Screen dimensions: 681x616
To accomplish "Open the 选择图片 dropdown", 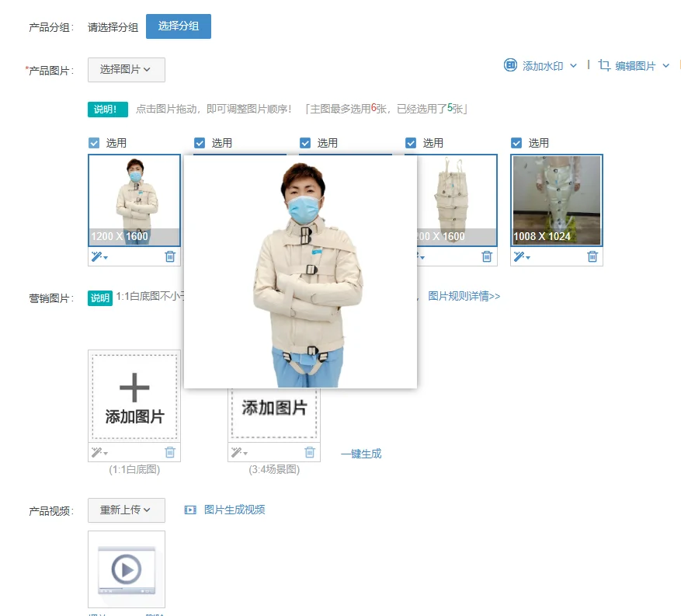I will point(126,69).
